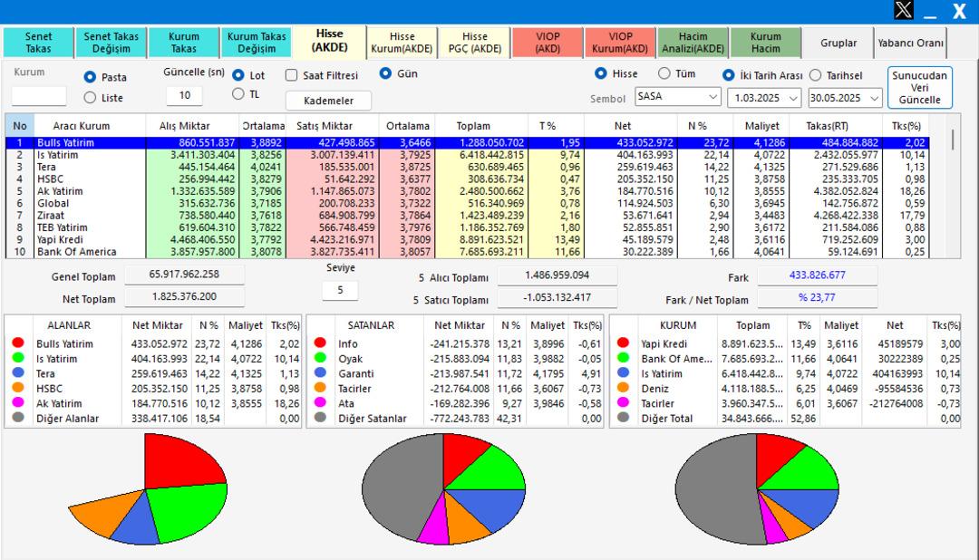Viewport: 979px width, 560px height.
Task: Open the start date 1.03.2025 dropdown
Action: 793,98
